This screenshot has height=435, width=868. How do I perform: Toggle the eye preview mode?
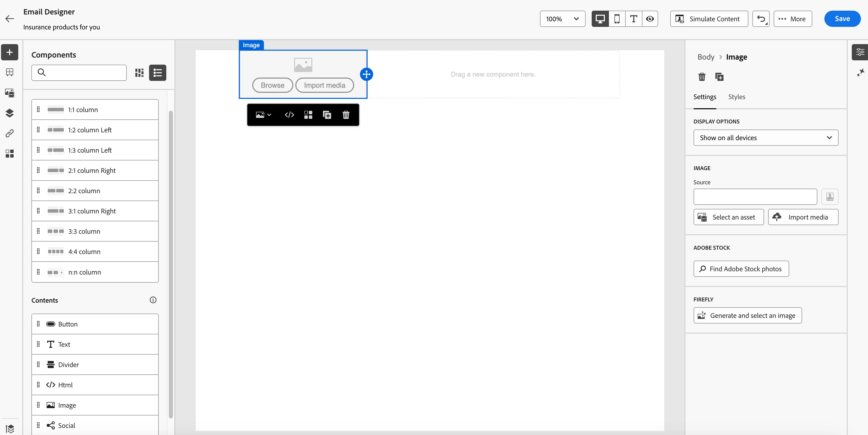[x=650, y=19]
